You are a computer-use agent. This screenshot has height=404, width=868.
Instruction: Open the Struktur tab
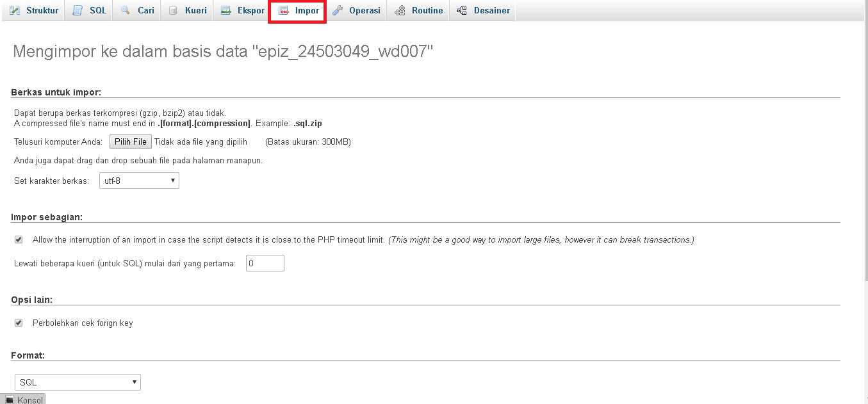(33, 10)
